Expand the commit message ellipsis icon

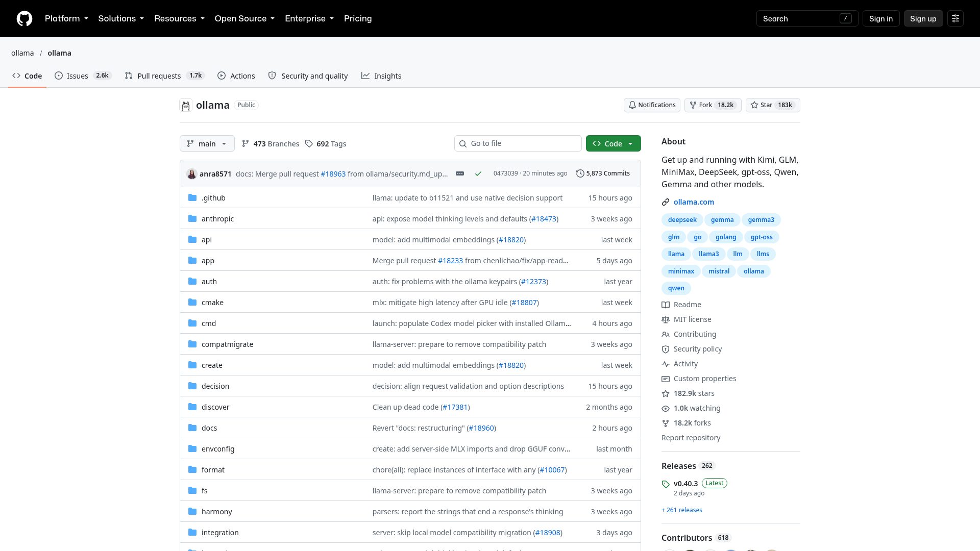[460, 173]
